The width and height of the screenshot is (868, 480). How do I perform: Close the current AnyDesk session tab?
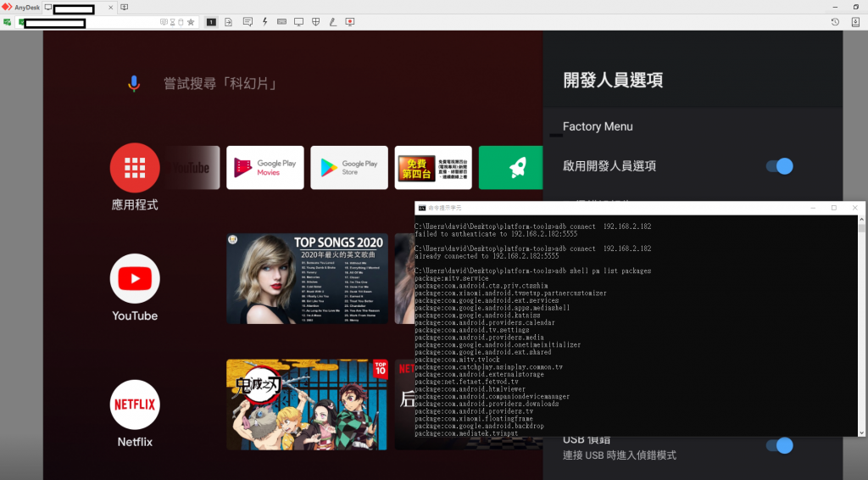(109, 7)
